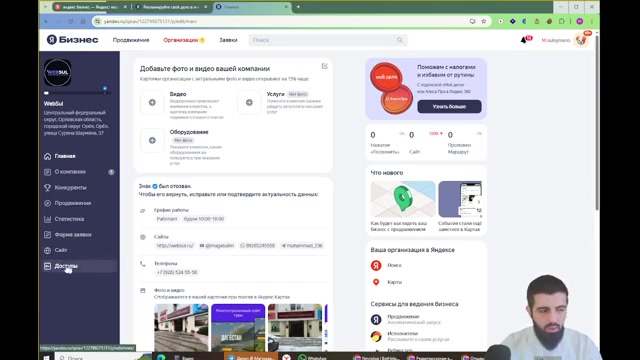This screenshot has height=360, width=640.
Task: Click phone +7 (928) 524-55-58
Action: pyautogui.click(x=177, y=272)
